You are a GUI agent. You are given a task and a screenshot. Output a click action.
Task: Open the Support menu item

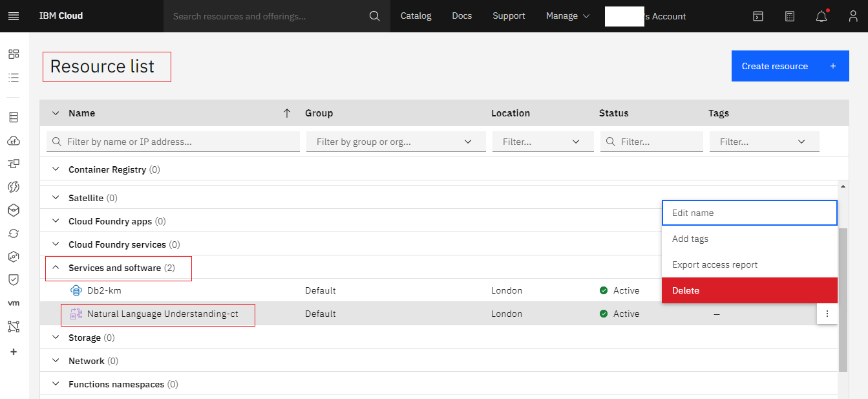[509, 16]
